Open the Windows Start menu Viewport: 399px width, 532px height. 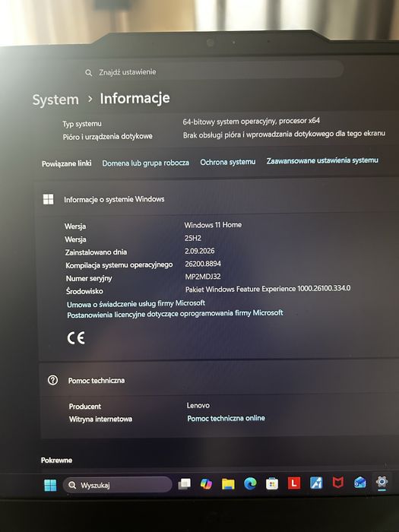(x=50, y=485)
